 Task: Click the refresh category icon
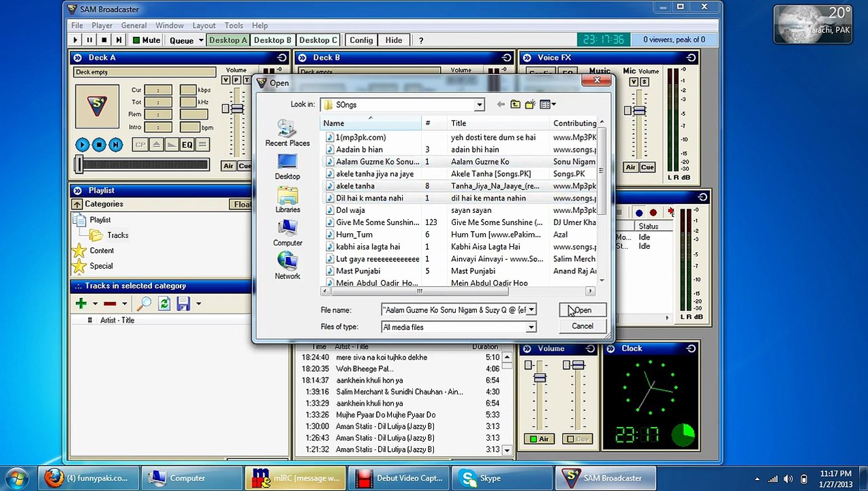tap(164, 303)
